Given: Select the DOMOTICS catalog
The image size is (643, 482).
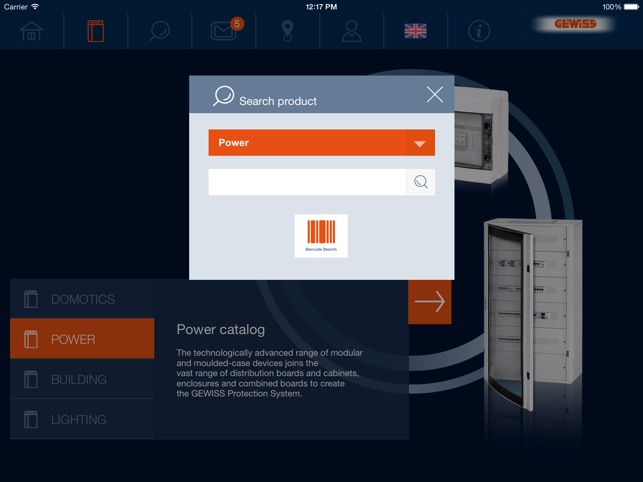Looking at the screenshot, I should (x=82, y=299).
